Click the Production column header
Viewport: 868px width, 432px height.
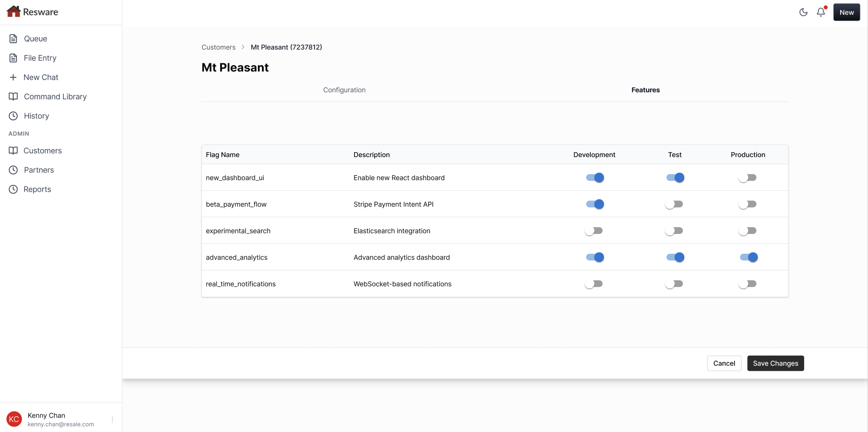coord(748,154)
